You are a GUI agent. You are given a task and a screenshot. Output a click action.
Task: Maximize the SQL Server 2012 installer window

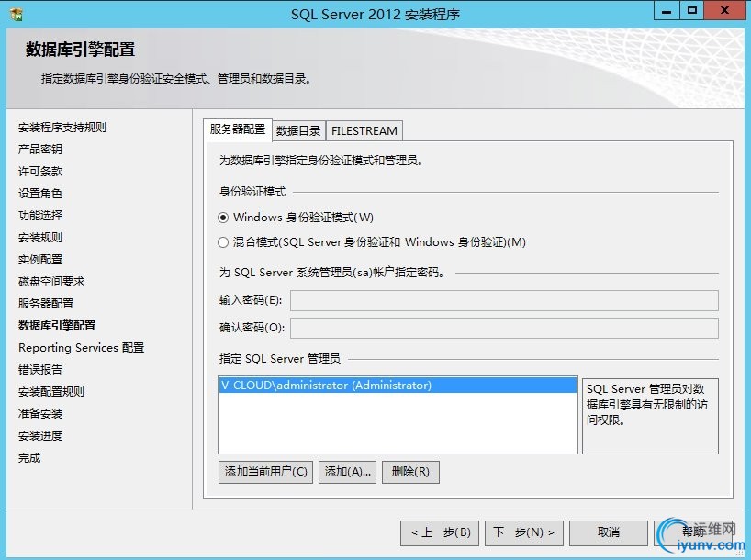pyautogui.click(x=691, y=11)
